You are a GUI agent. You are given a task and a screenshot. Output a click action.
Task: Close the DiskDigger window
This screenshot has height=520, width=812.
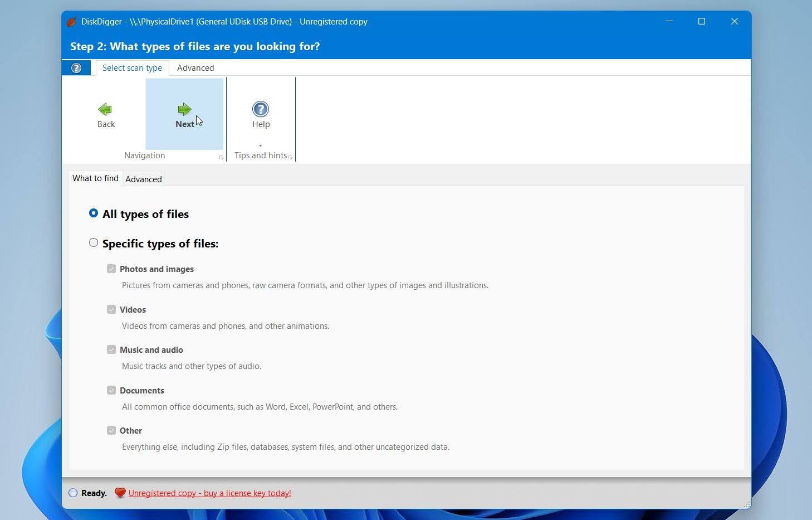point(735,21)
